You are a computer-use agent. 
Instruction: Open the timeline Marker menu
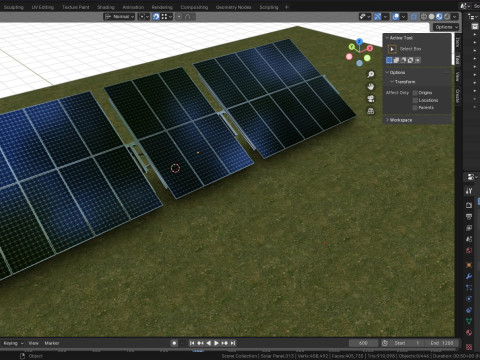pyautogui.click(x=52, y=343)
